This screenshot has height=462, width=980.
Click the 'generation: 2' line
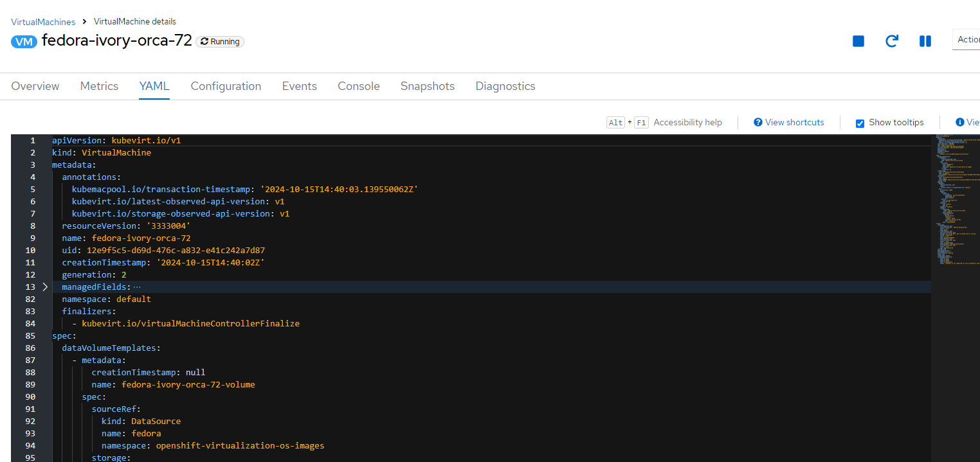94,275
